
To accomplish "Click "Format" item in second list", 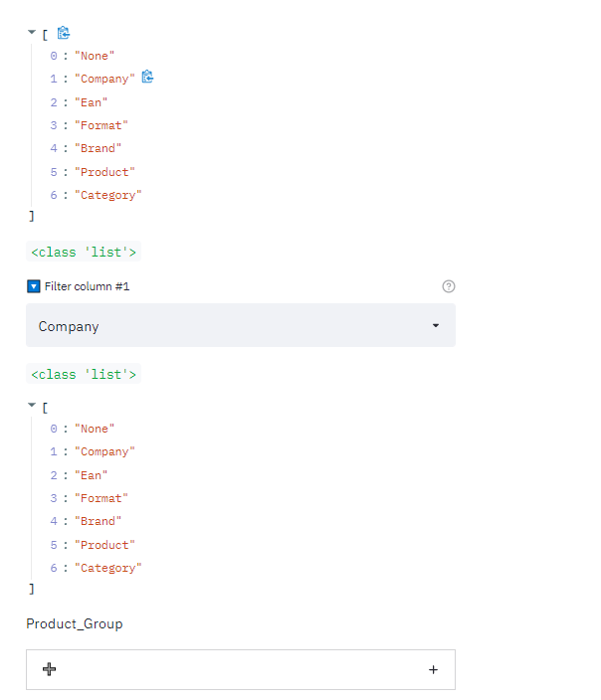I will coord(100,498).
